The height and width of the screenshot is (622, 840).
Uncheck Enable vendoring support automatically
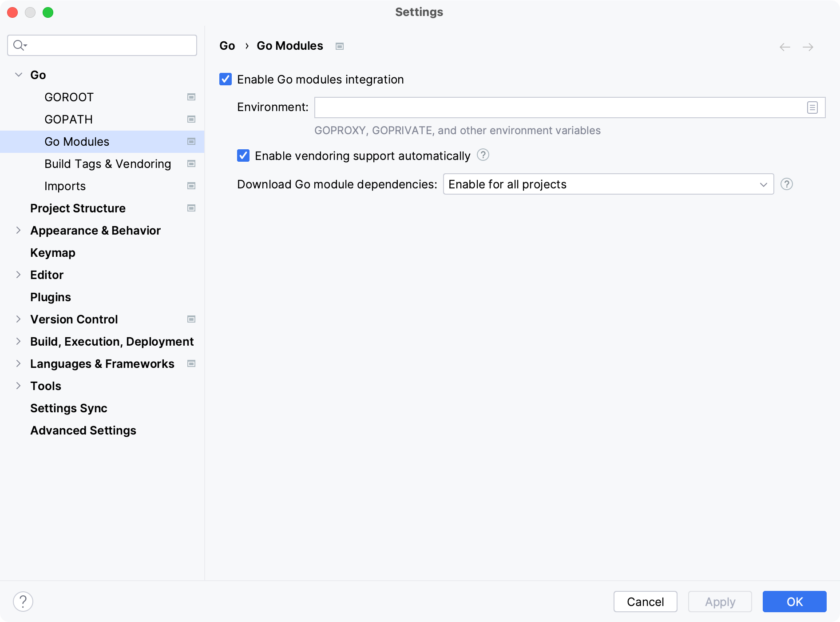pyautogui.click(x=243, y=155)
